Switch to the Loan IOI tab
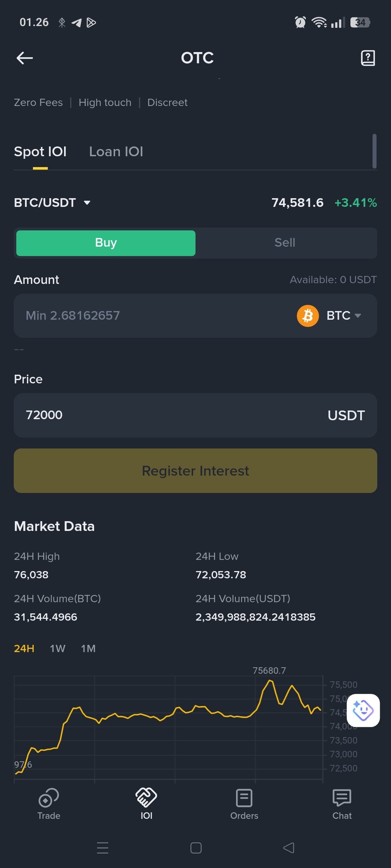This screenshot has height=868, width=391. (x=116, y=152)
